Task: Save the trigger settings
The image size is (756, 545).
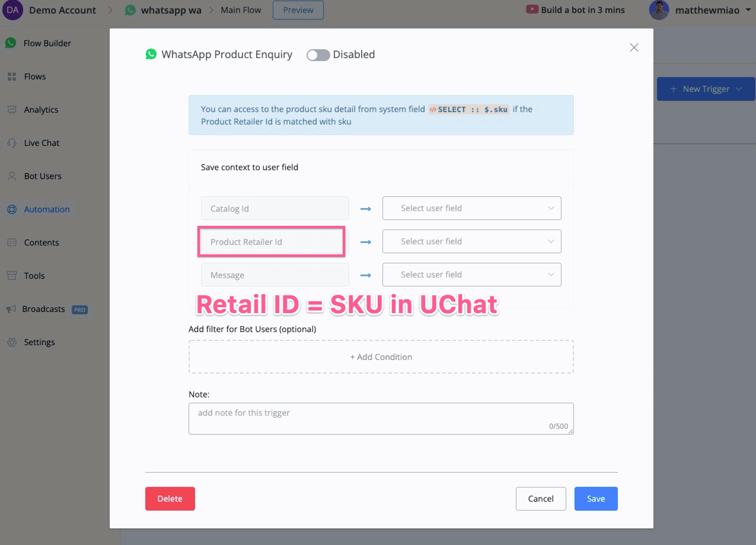Action: click(596, 499)
